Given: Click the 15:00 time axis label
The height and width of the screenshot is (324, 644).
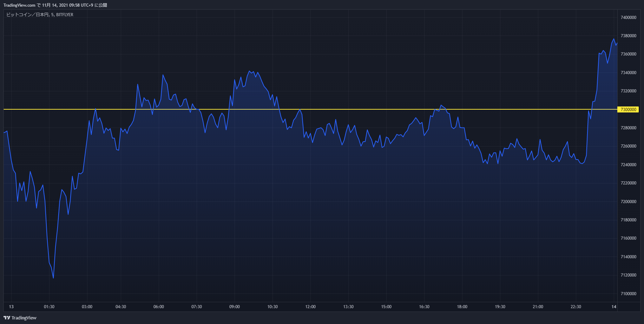Looking at the screenshot, I should coord(386,307).
